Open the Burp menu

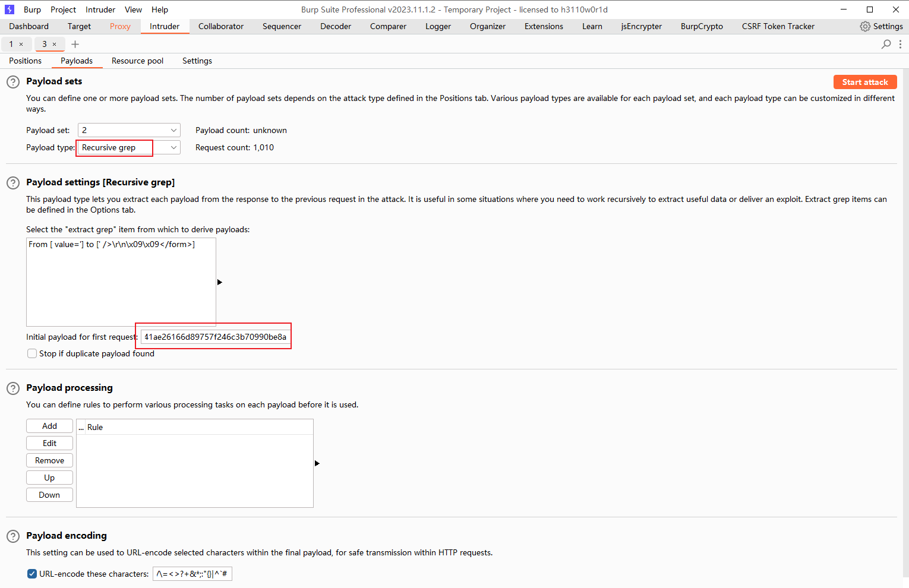(x=32, y=10)
